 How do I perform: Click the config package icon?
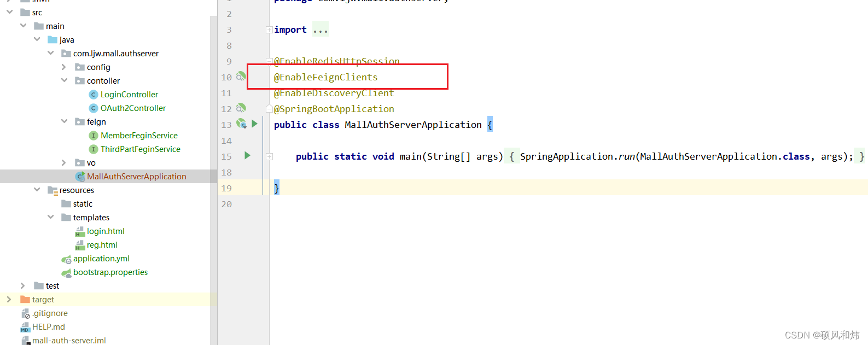(80, 67)
